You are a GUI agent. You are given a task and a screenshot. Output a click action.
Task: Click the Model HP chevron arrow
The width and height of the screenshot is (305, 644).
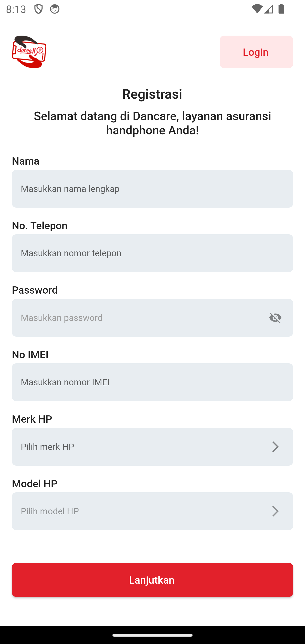(275, 511)
